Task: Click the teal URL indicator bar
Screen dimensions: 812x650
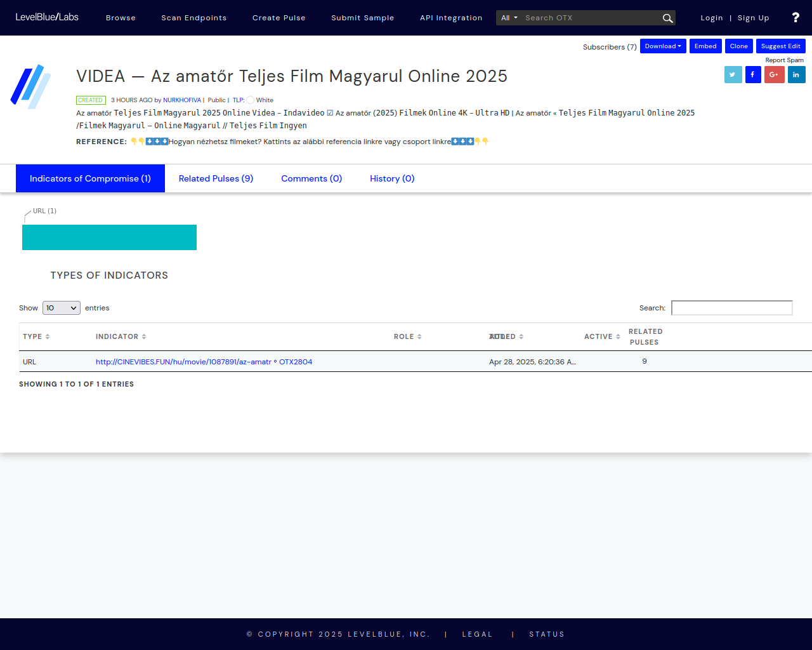Action: [x=109, y=237]
